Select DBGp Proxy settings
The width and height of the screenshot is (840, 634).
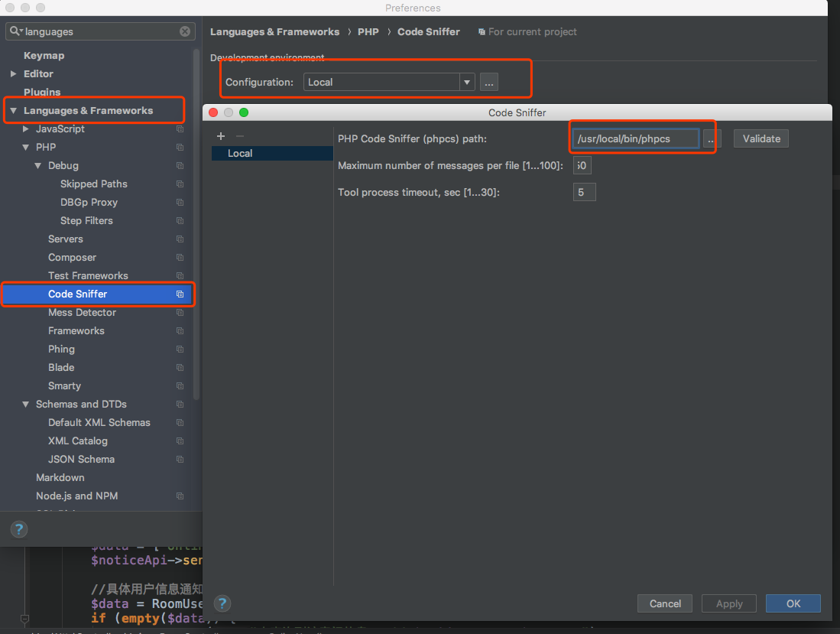point(89,203)
